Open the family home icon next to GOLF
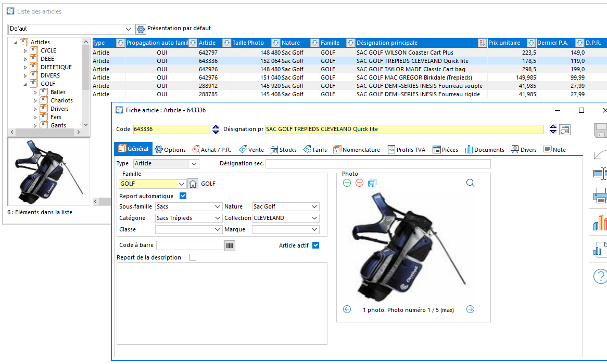Screen dimensions: 607x364 (x=193, y=184)
